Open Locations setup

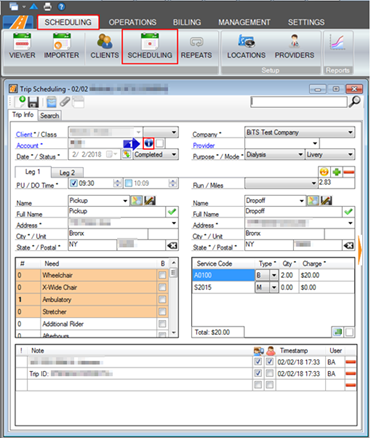click(x=246, y=46)
